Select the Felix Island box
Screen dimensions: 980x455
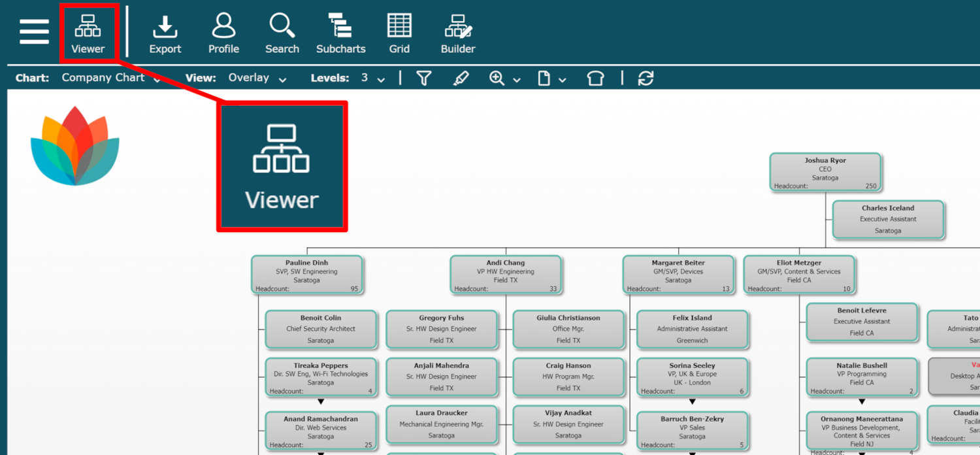click(693, 329)
